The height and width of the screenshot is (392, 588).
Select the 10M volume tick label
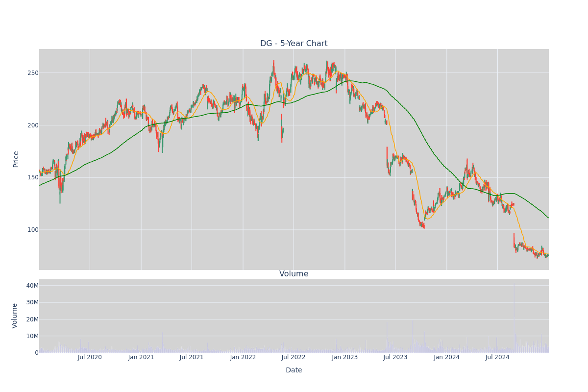[32, 336]
